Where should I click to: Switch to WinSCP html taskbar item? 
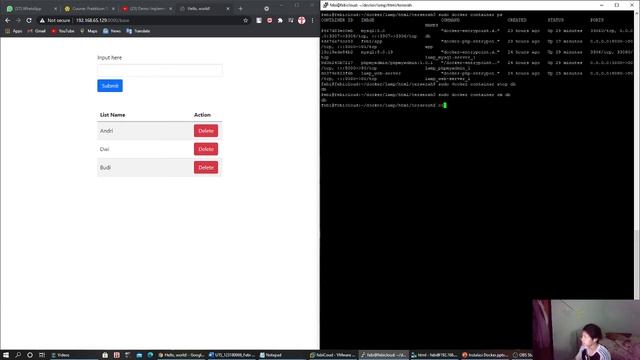pyautogui.click(x=434, y=355)
